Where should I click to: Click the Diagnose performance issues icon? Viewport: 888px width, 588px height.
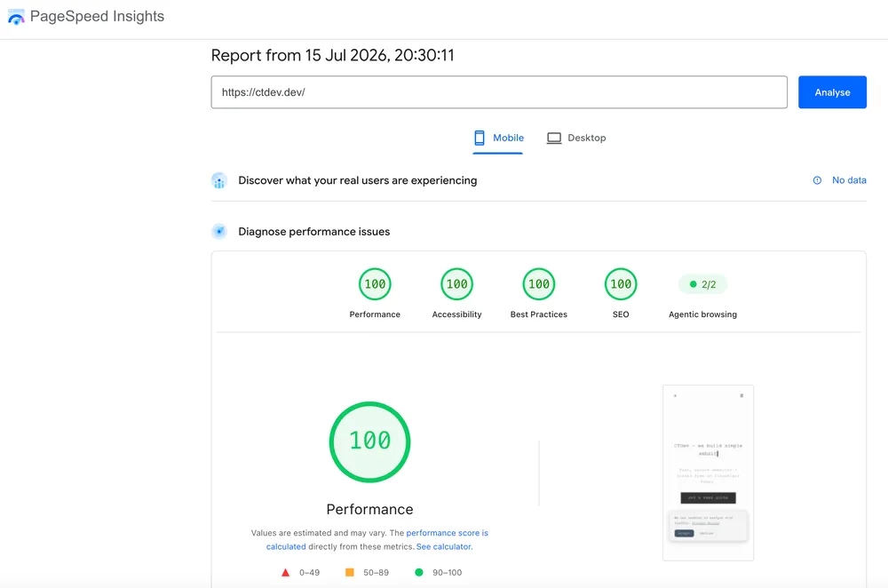pos(219,231)
